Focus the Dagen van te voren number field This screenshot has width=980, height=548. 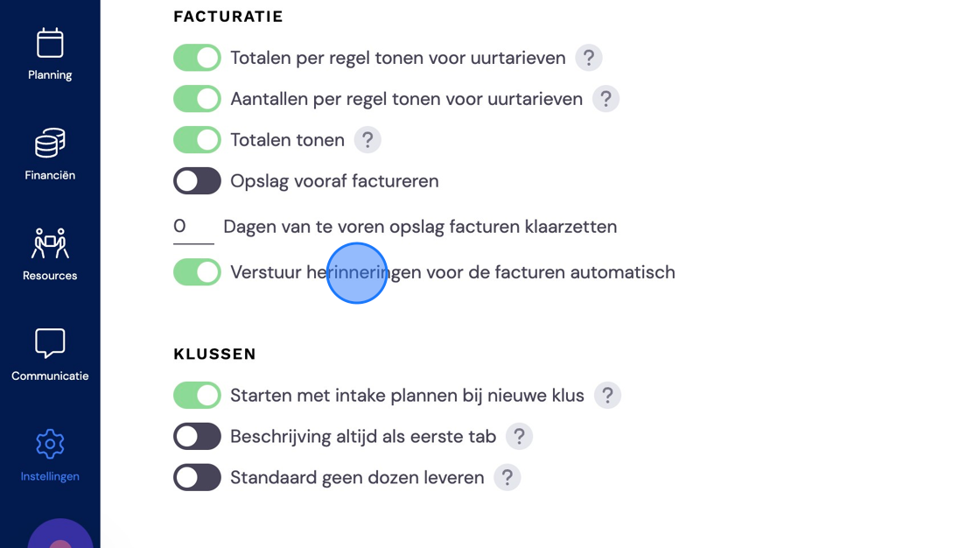coord(193,227)
